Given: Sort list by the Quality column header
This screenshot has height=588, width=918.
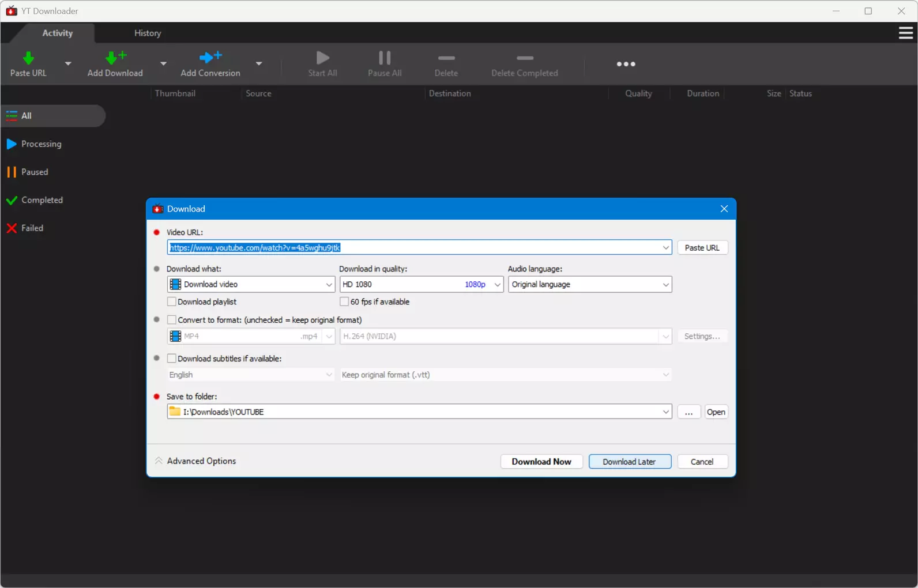Looking at the screenshot, I should click(638, 93).
